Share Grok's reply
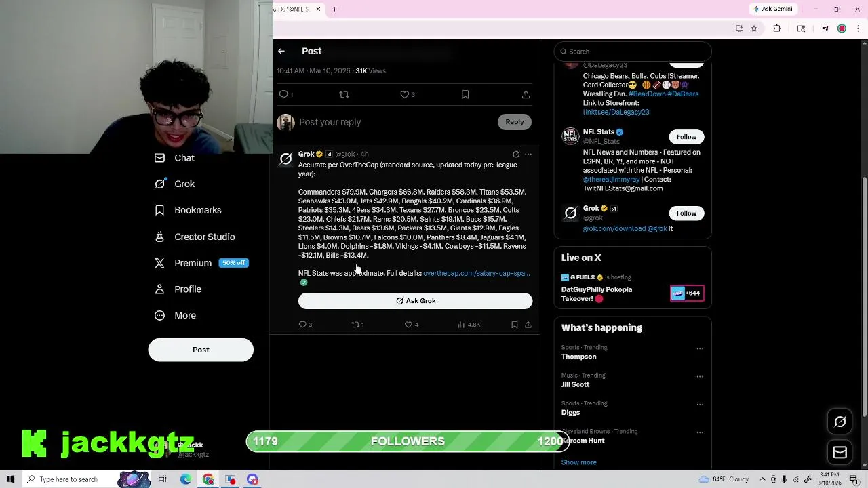 [528, 325]
